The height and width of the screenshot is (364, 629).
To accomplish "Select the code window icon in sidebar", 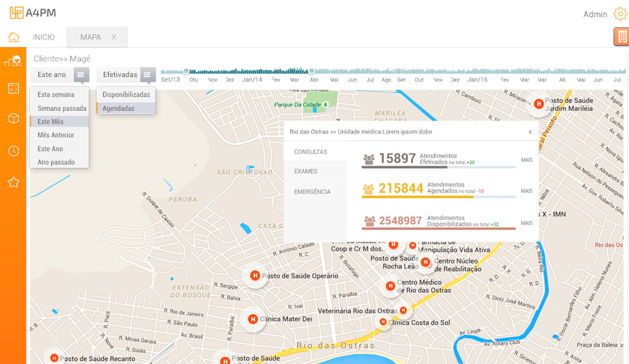I will click(x=13, y=89).
